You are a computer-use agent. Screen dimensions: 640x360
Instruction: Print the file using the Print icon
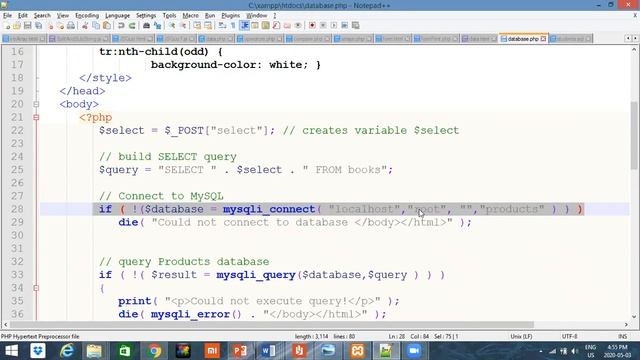tap(71, 26)
